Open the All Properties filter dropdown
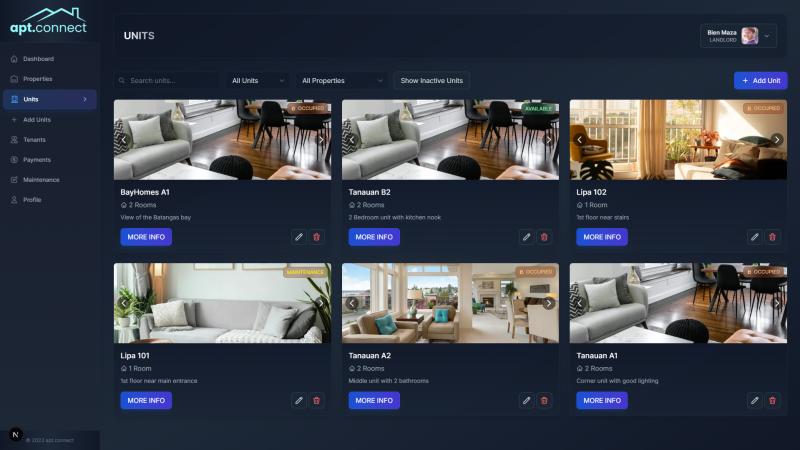 342,81
